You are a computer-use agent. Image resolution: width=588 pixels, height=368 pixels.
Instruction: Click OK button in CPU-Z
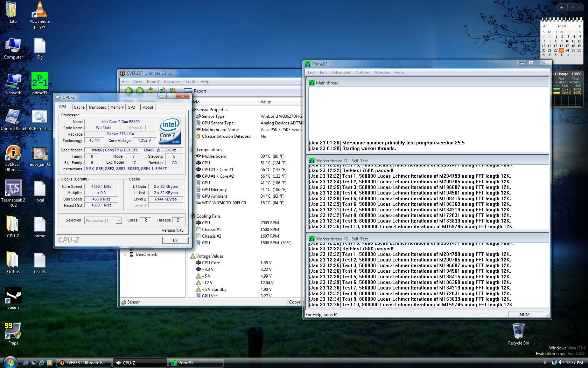pyautogui.click(x=175, y=240)
